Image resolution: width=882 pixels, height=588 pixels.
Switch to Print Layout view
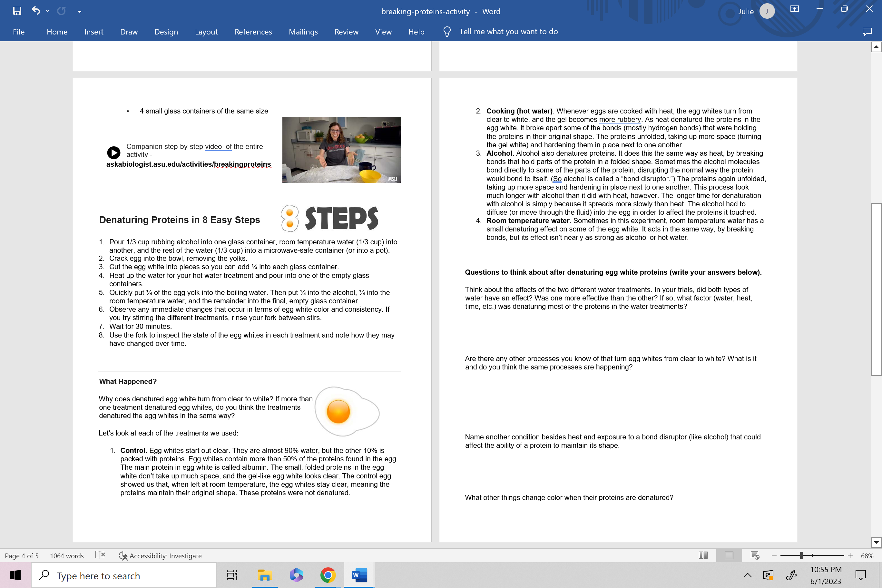729,555
